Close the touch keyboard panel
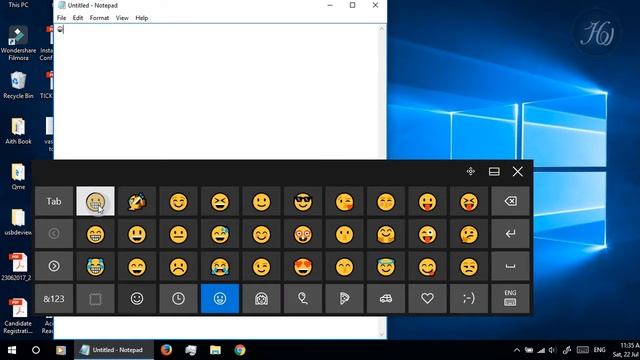 point(518,171)
